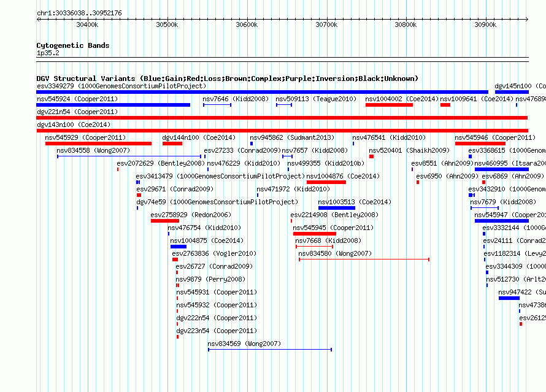Select nsv1004876 (Coe2014) label
546x392 pixels.
tap(343, 176)
